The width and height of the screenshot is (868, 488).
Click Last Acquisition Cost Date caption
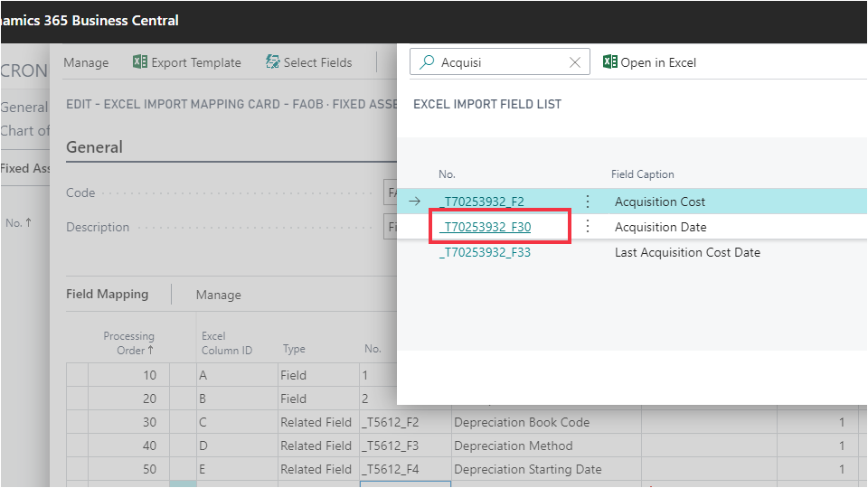[x=687, y=252]
